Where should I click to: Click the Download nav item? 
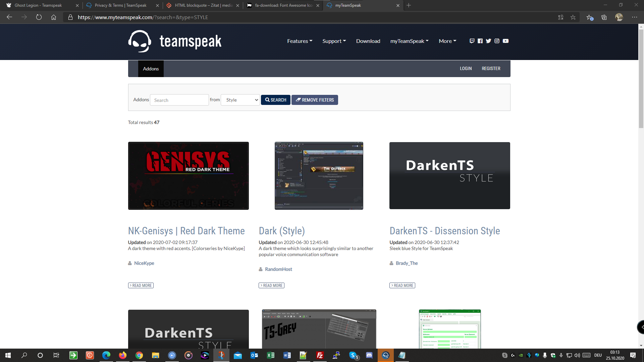tap(368, 41)
